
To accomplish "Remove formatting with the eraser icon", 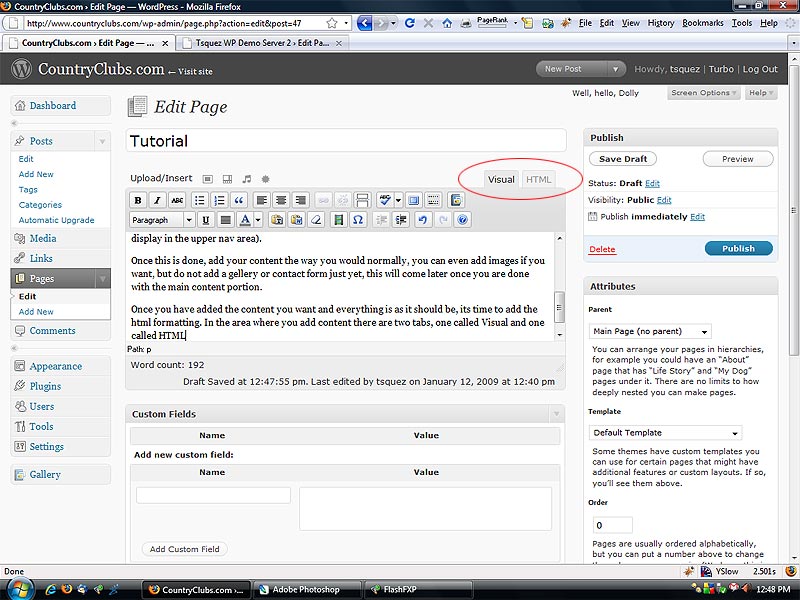I will (316, 220).
